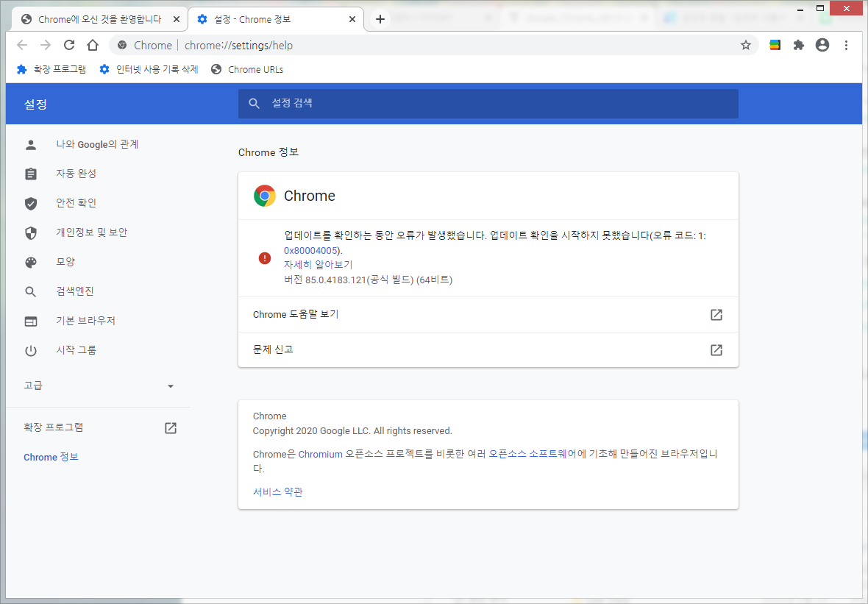Open the '서비스 약관' link

(x=278, y=491)
